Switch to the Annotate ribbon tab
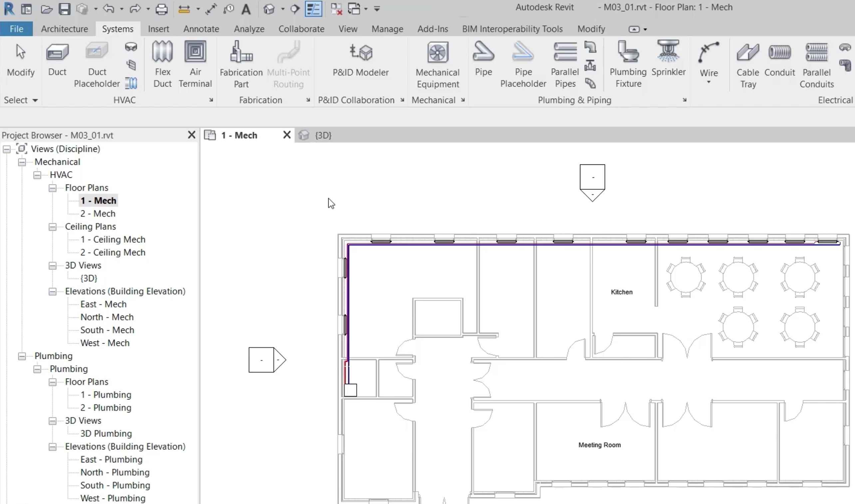 [x=201, y=29]
